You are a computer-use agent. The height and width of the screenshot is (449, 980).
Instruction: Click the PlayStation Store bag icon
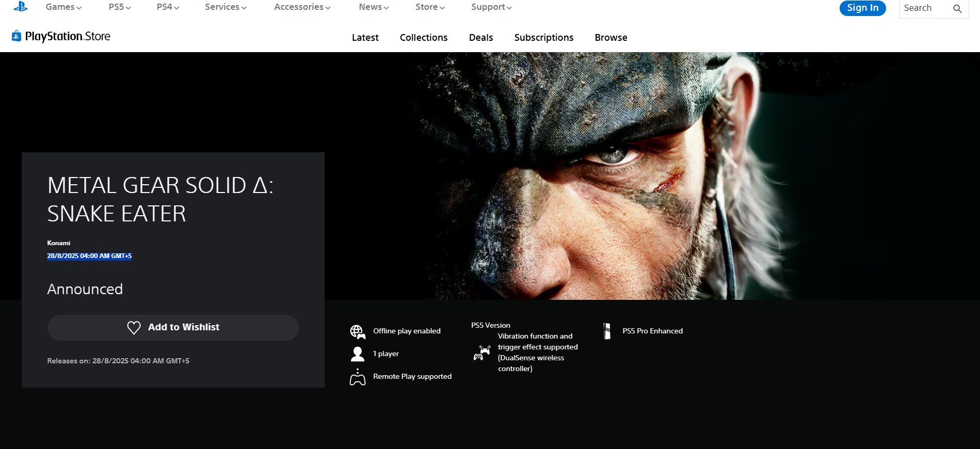[17, 36]
